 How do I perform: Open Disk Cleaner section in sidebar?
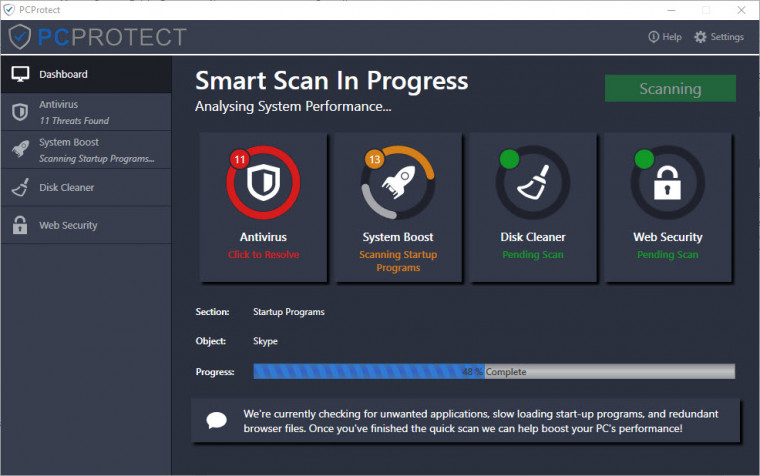coord(86,188)
